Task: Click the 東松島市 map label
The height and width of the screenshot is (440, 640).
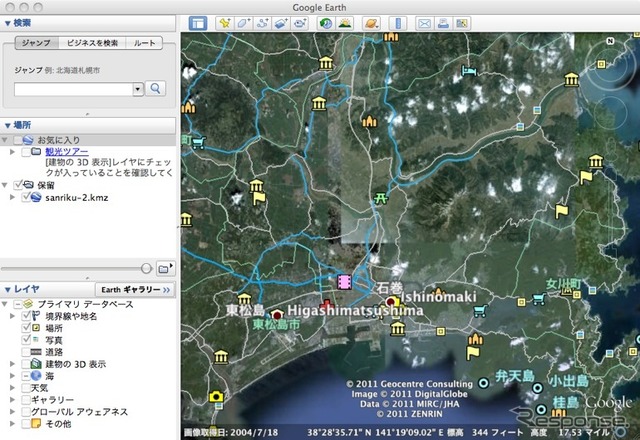Action: click(x=276, y=324)
